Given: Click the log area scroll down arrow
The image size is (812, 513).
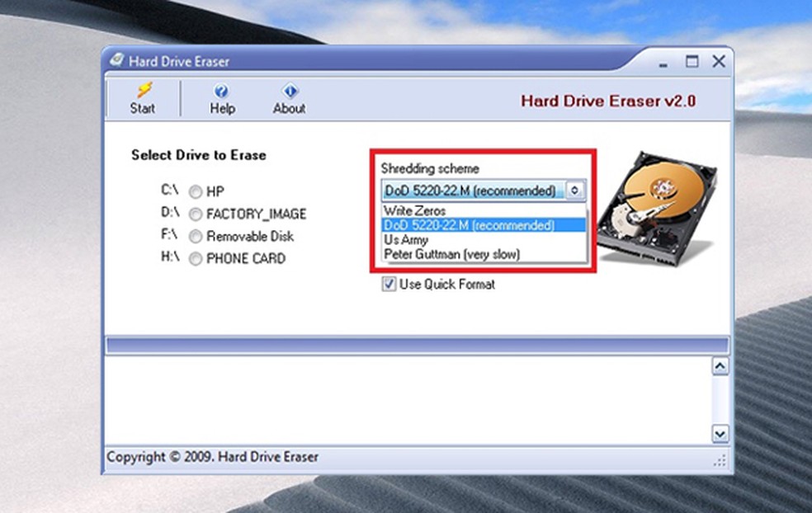Looking at the screenshot, I should 720,433.
